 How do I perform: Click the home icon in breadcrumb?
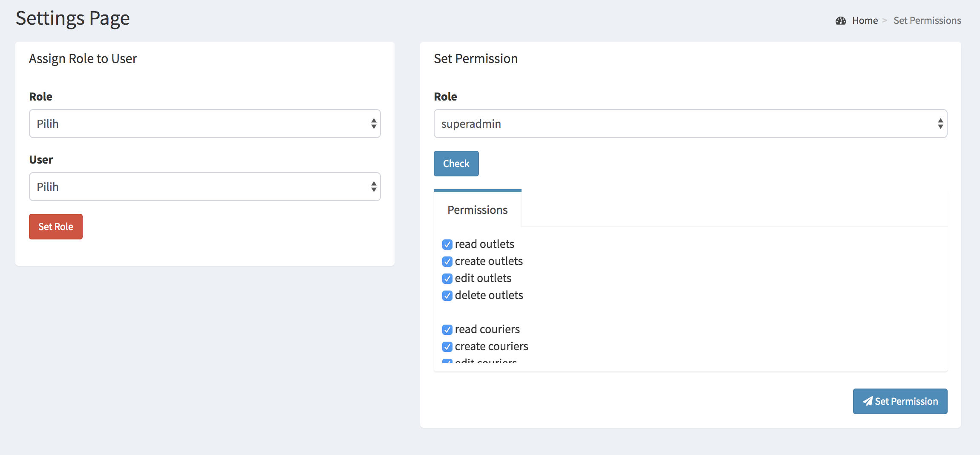(841, 20)
